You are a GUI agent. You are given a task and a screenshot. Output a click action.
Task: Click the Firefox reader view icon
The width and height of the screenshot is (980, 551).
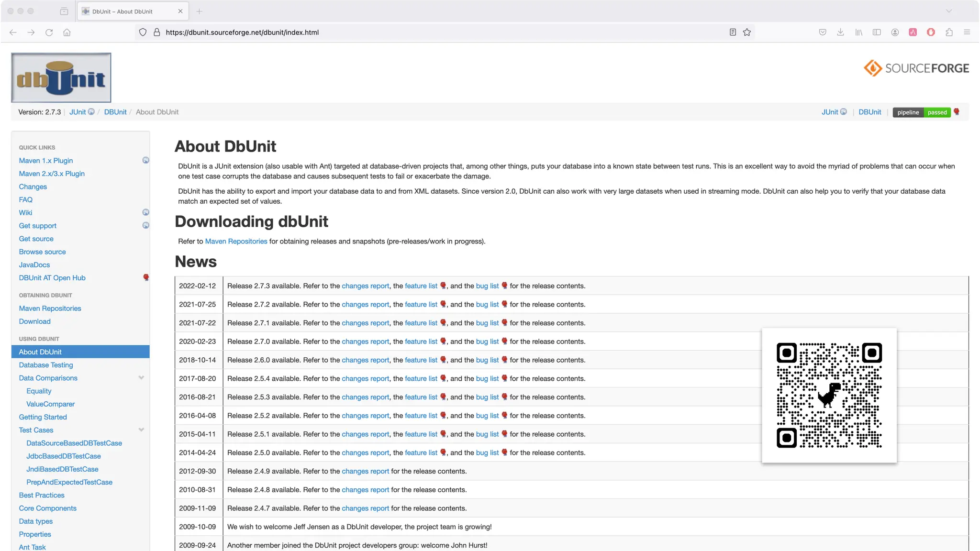pos(732,32)
